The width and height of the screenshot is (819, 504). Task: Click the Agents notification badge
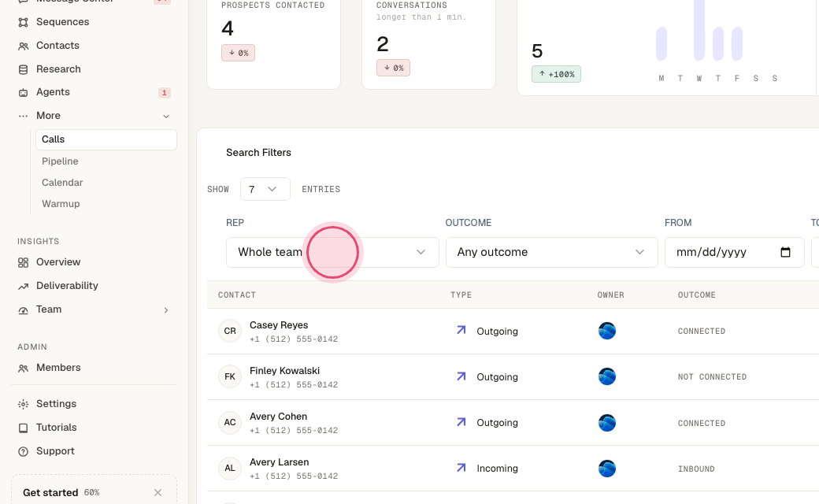coord(164,92)
